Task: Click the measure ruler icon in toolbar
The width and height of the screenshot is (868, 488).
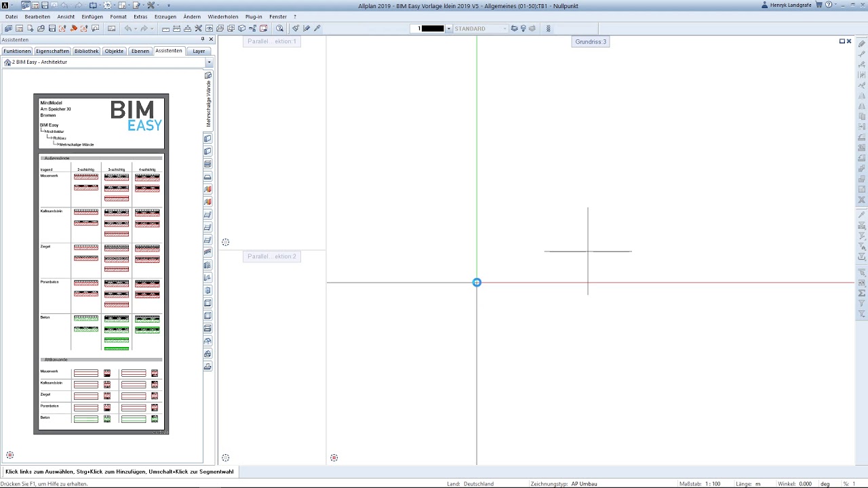Action: point(165,28)
